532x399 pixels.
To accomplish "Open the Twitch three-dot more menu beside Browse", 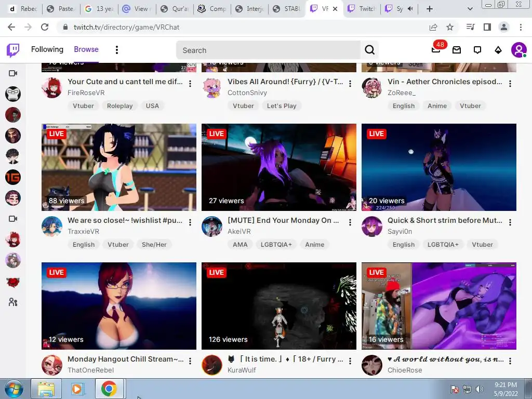I will click(x=117, y=50).
